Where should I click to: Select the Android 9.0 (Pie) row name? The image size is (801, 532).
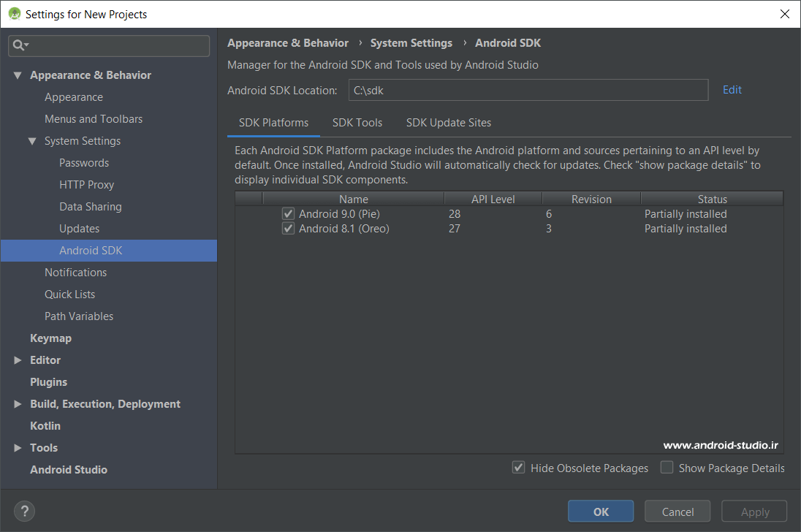[x=339, y=214]
